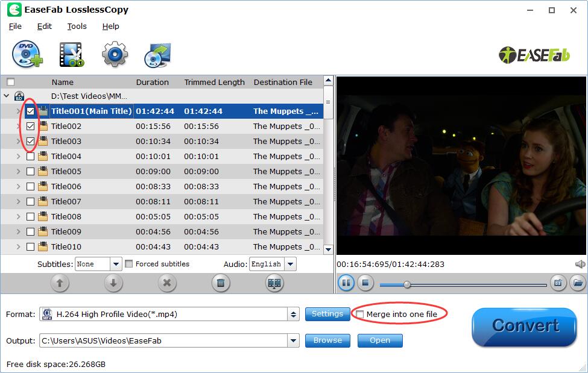The width and height of the screenshot is (588, 373).
Task: Open the settings gear toolbar icon
Action: click(115, 54)
